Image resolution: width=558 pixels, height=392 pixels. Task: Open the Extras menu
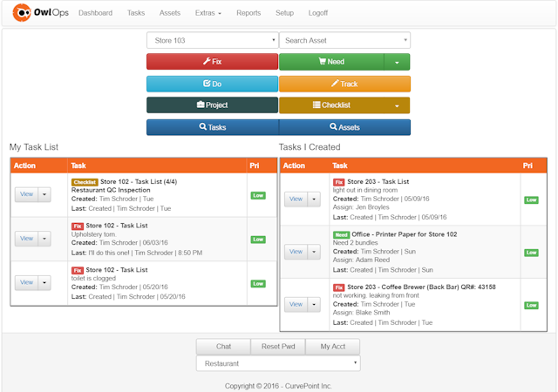coord(208,13)
